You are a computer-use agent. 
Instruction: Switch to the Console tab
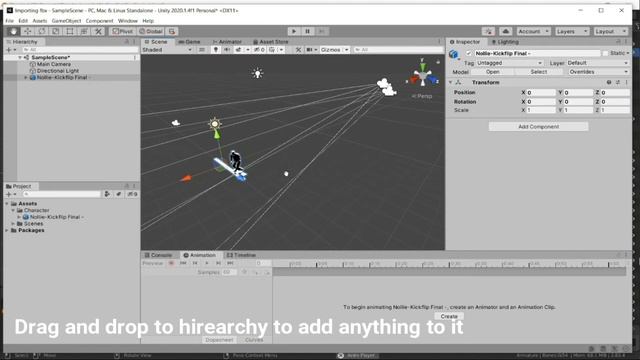pos(158,255)
